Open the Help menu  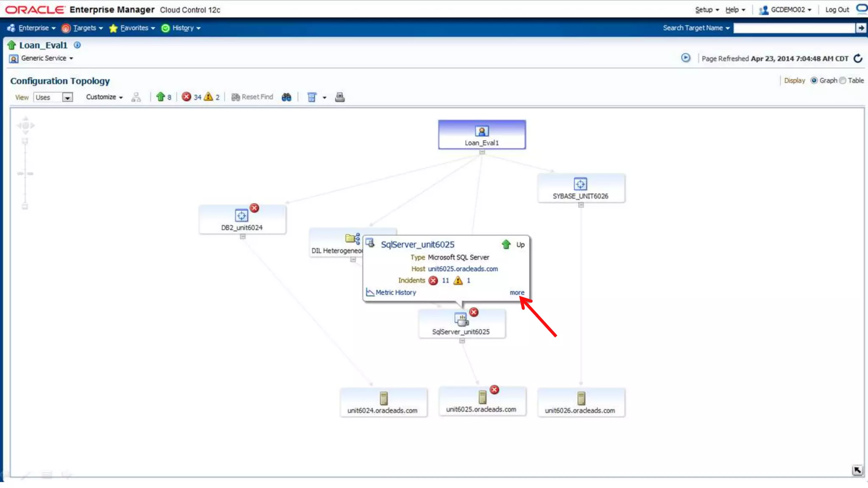point(735,10)
